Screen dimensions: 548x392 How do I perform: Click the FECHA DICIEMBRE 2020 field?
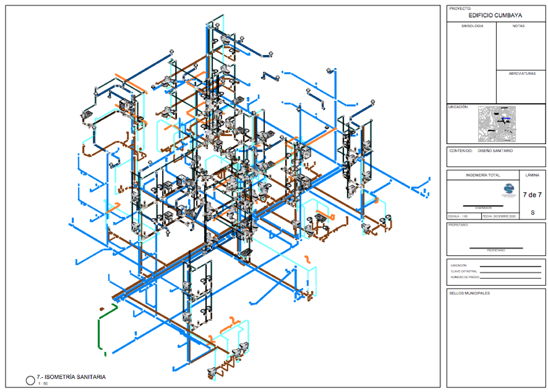click(499, 216)
